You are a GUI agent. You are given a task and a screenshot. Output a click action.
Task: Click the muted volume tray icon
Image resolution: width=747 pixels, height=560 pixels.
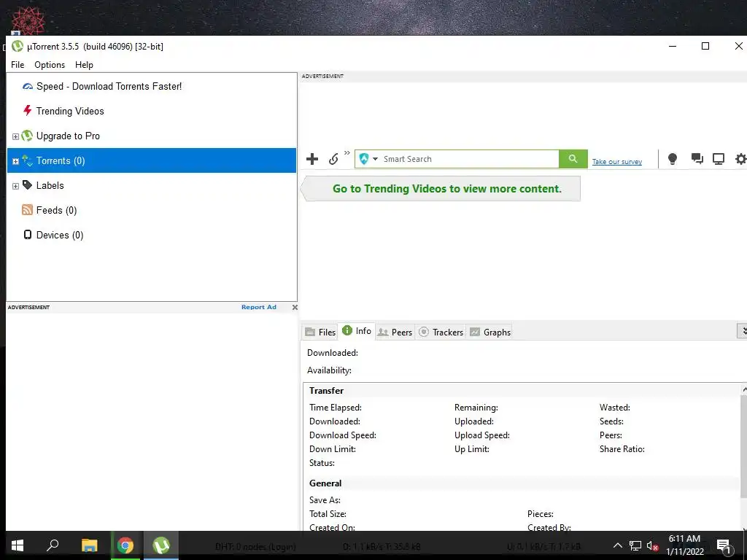pos(652,545)
